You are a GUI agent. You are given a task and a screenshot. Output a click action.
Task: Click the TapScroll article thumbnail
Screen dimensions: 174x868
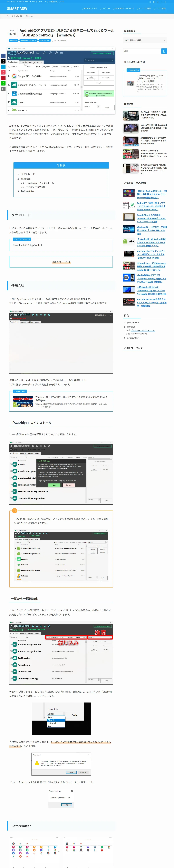(x=129, y=206)
